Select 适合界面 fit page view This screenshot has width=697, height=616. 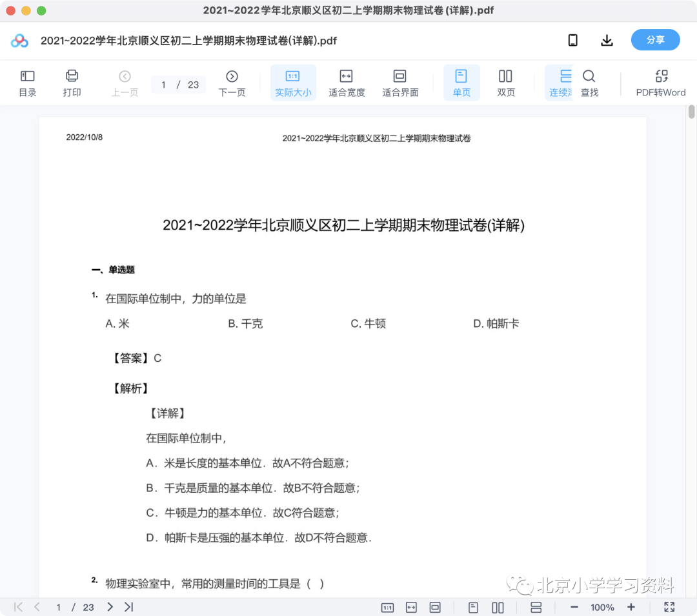(x=400, y=83)
